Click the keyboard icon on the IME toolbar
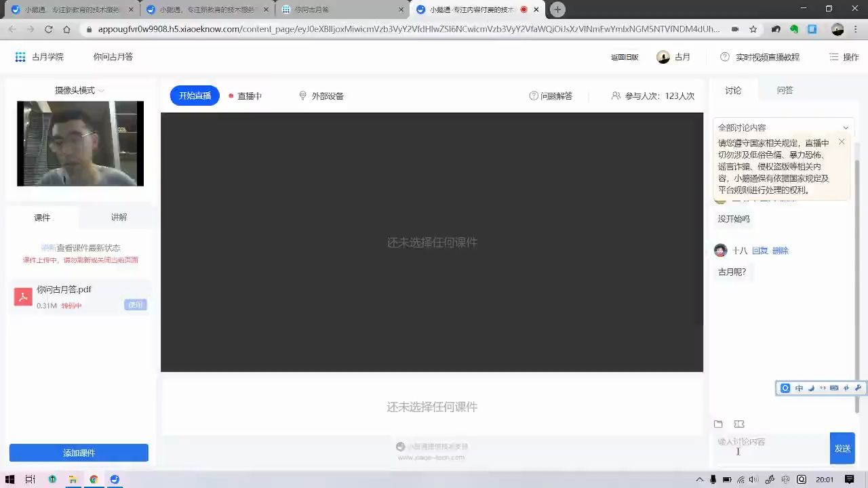The width and height of the screenshot is (868, 488). (x=834, y=388)
